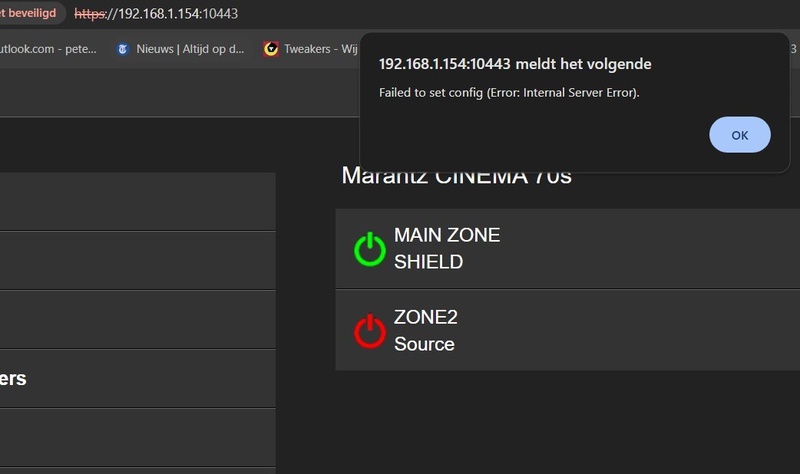Select the ZONE2 label

pyautogui.click(x=426, y=317)
